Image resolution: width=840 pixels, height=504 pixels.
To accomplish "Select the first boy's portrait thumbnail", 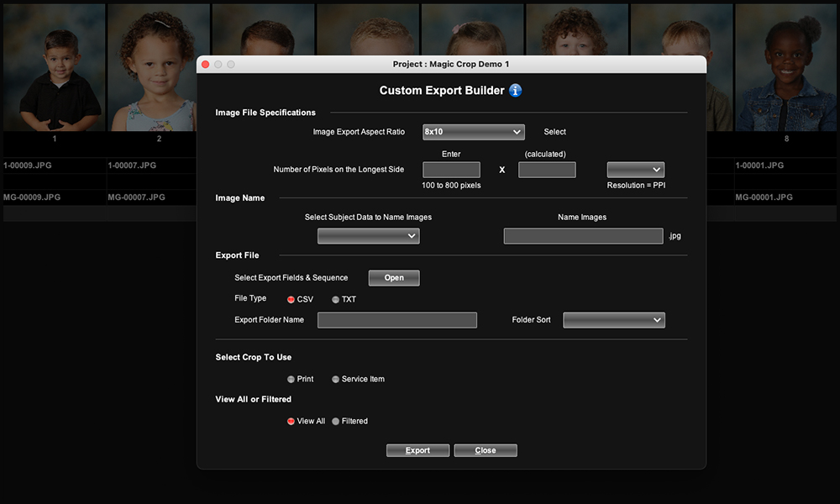I will click(54, 67).
